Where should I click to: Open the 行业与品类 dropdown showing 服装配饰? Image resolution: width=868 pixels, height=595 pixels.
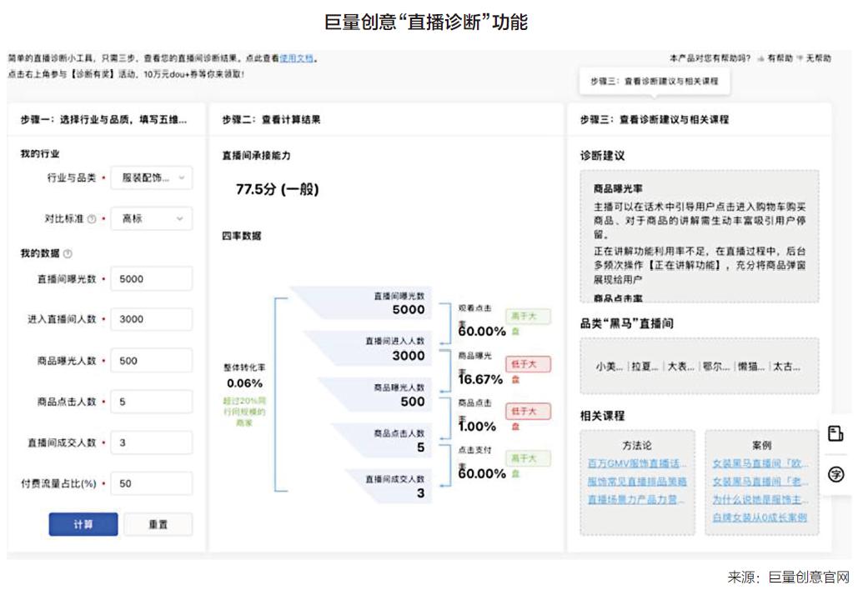coord(152,177)
